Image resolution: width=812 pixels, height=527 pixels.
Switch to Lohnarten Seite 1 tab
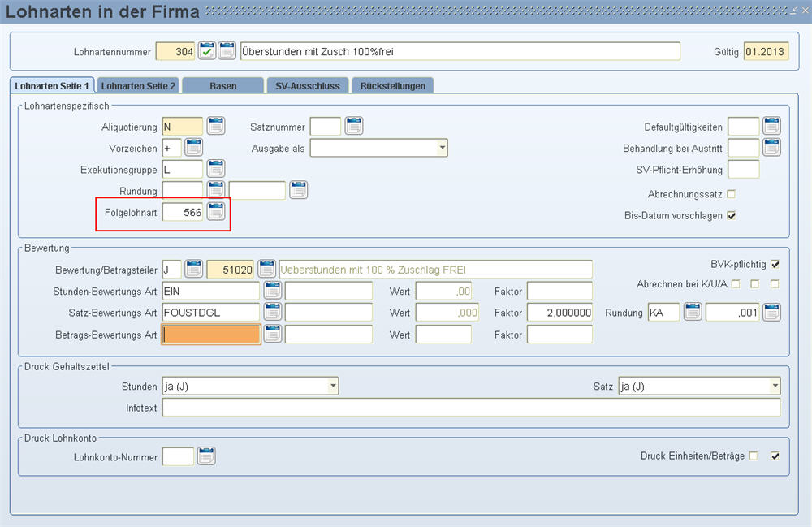tap(52, 86)
